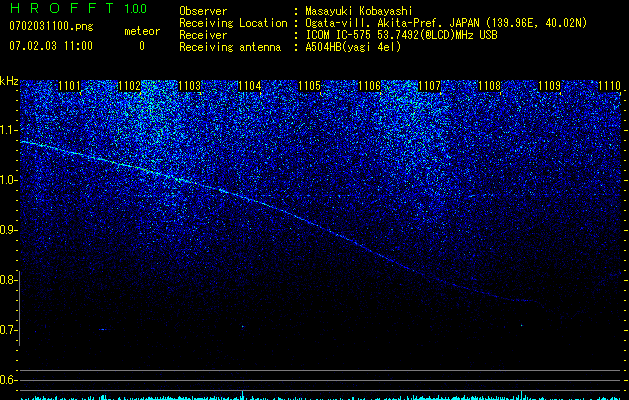Click the Receiver ICOM IC-575 text
This screenshot has height=400, width=629.
pyautogui.click(x=401, y=35)
